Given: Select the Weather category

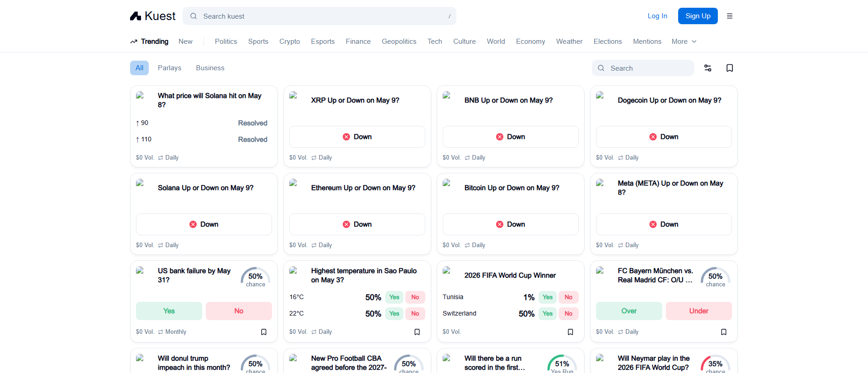Looking at the screenshot, I should click(x=570, y=41).
